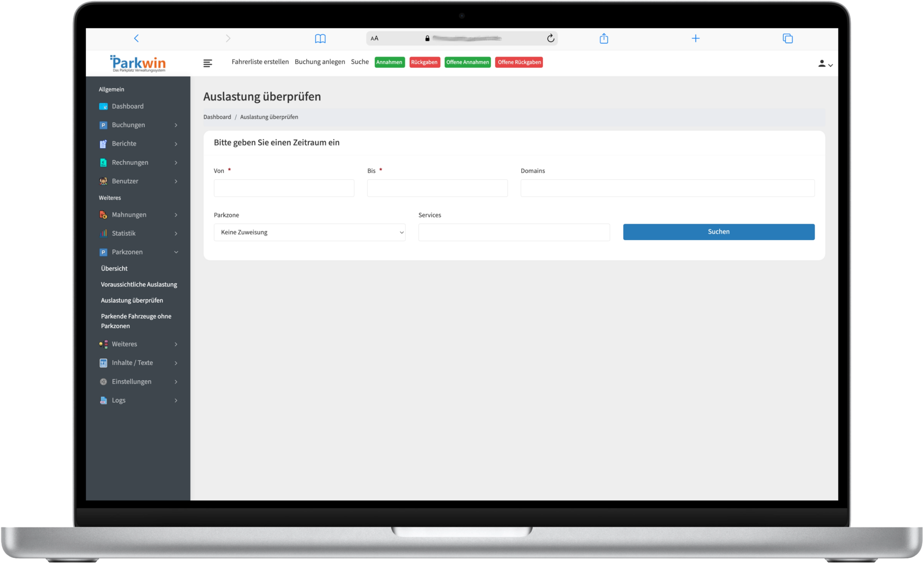Open the Dashboard sidebar item
924x564 pixels.
127,106
